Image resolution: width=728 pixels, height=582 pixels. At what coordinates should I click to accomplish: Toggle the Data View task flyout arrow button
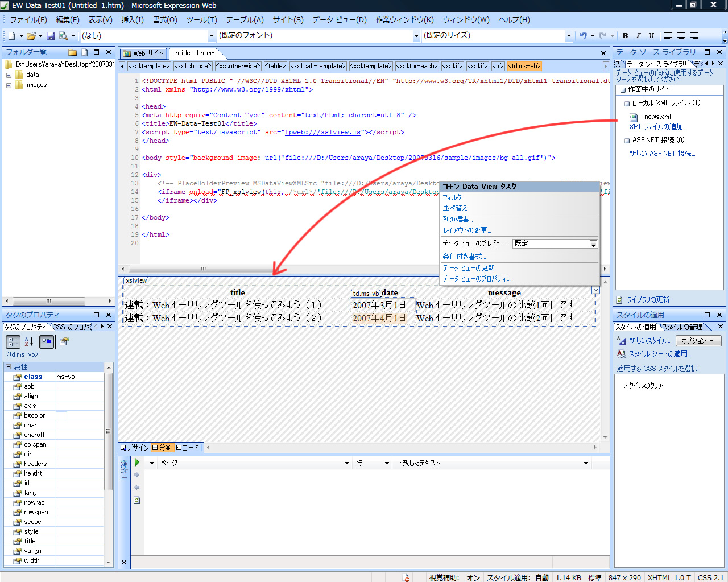[595, 290]
